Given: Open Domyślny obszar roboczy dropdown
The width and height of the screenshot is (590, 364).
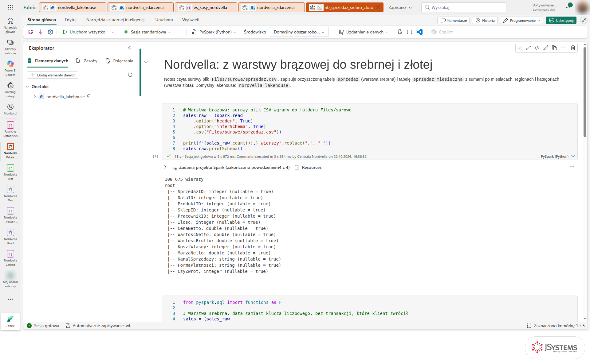Looking at the screenshot, I should (x=299, y=32).
